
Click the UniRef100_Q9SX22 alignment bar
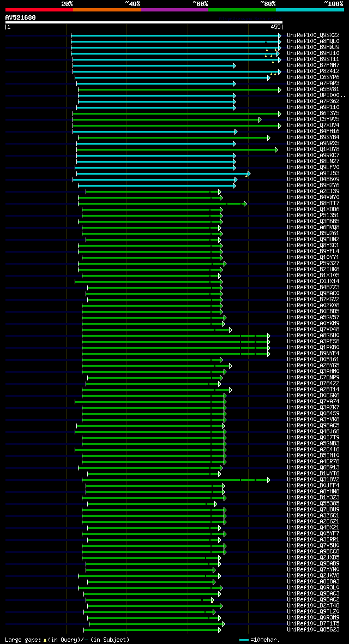[176, 35]
